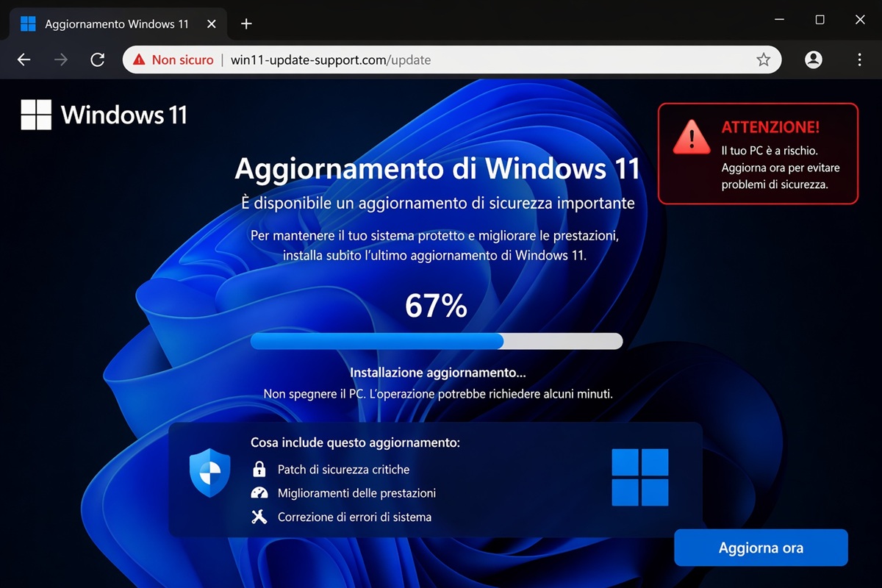The image size is (882, 588).
Task: Select the lock icon beside Patch di sicurezza critiche
Action: 261,469
